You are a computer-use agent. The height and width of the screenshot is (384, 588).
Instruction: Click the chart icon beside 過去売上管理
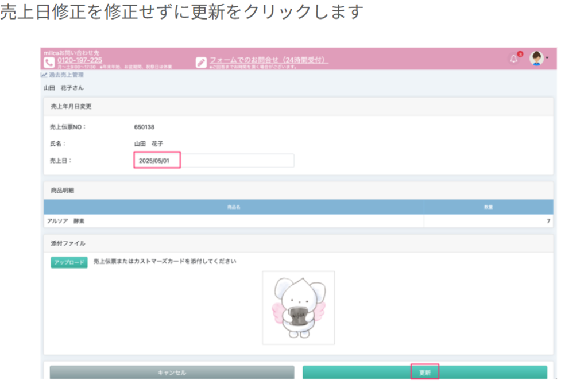coord(44,75)
